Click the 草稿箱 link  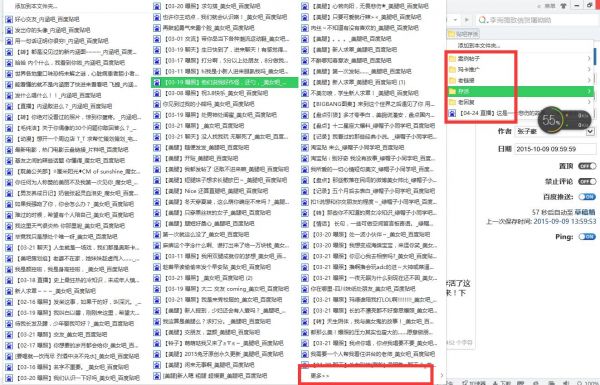[x=585, y=212]
